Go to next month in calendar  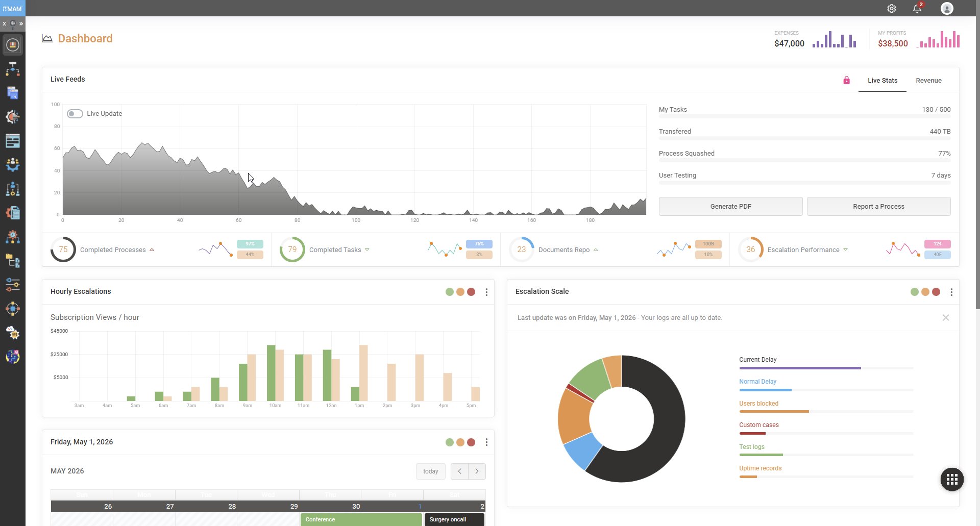point(477,471)
